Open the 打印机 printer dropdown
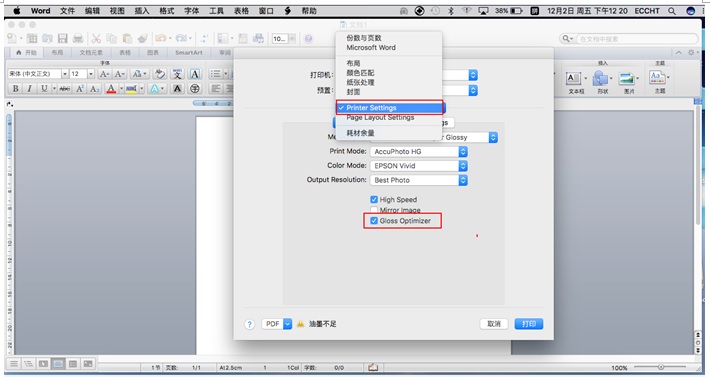Screen dimensions: 710x380 (x=473, y=75)
